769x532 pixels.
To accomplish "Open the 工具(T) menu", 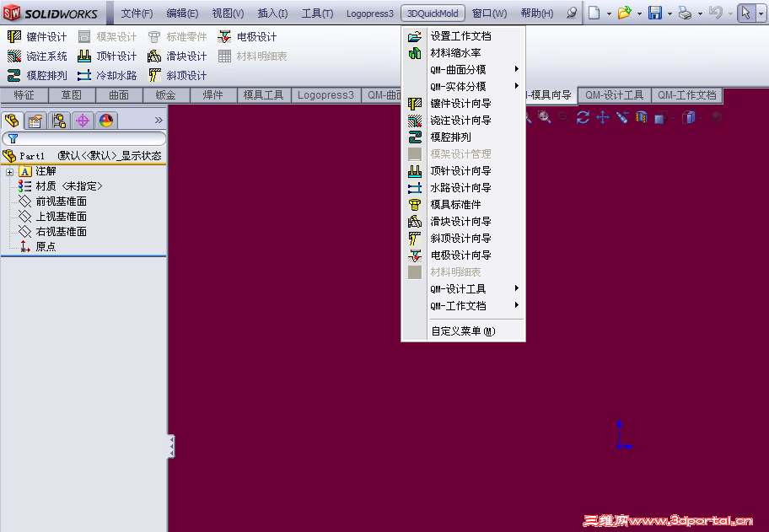I will [x=317, y=13].
